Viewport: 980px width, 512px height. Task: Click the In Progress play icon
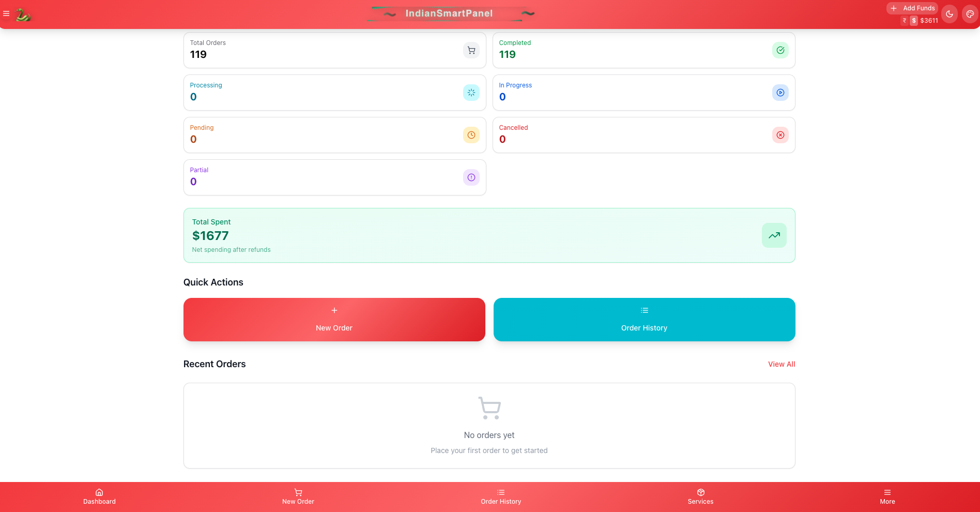(780, 93)
